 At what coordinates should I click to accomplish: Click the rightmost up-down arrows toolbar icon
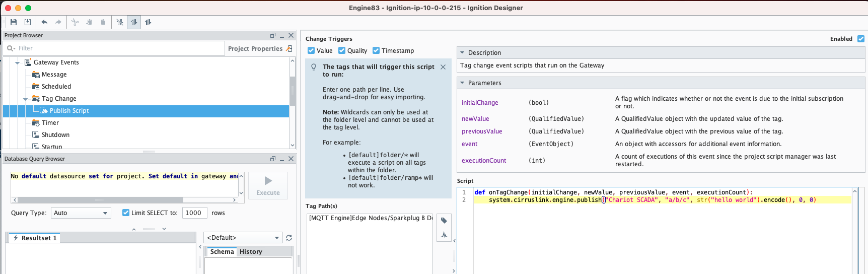[x=148, y=22]
